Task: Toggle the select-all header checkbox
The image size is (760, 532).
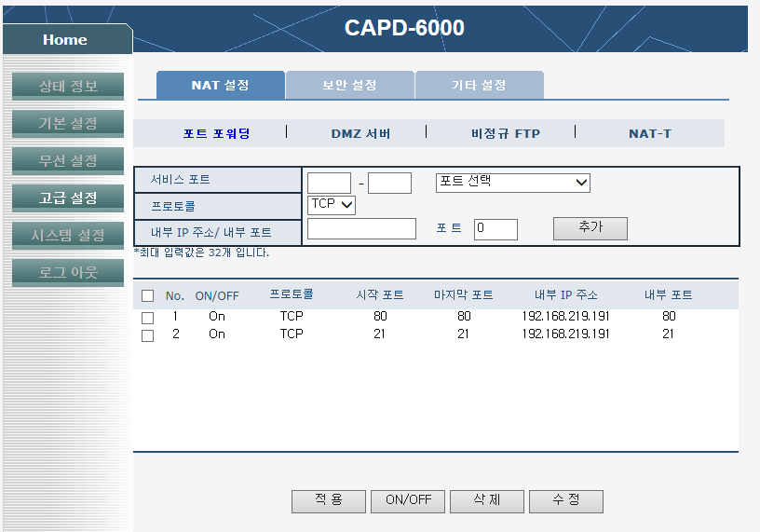Action: tap(148, 296)
